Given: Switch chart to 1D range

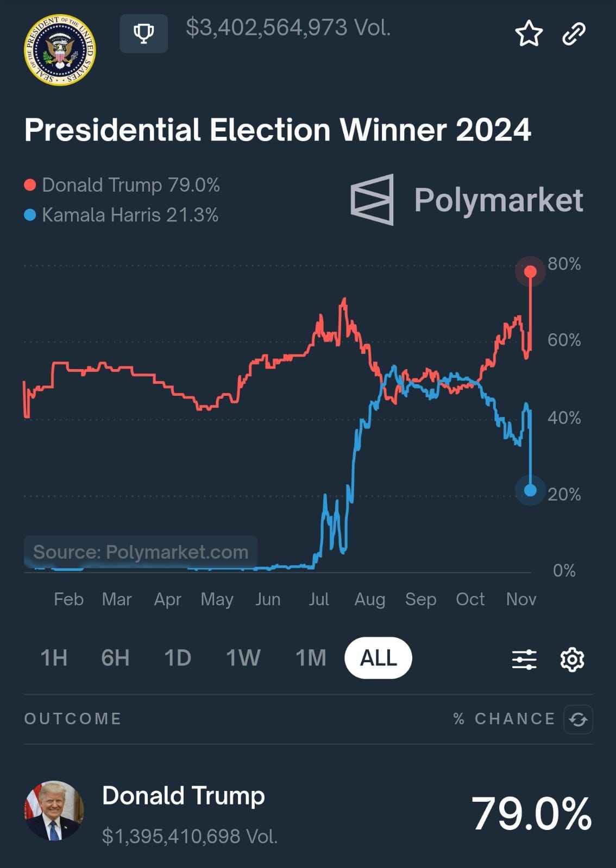Looking at the screenshot, I should tap(178, 658).
